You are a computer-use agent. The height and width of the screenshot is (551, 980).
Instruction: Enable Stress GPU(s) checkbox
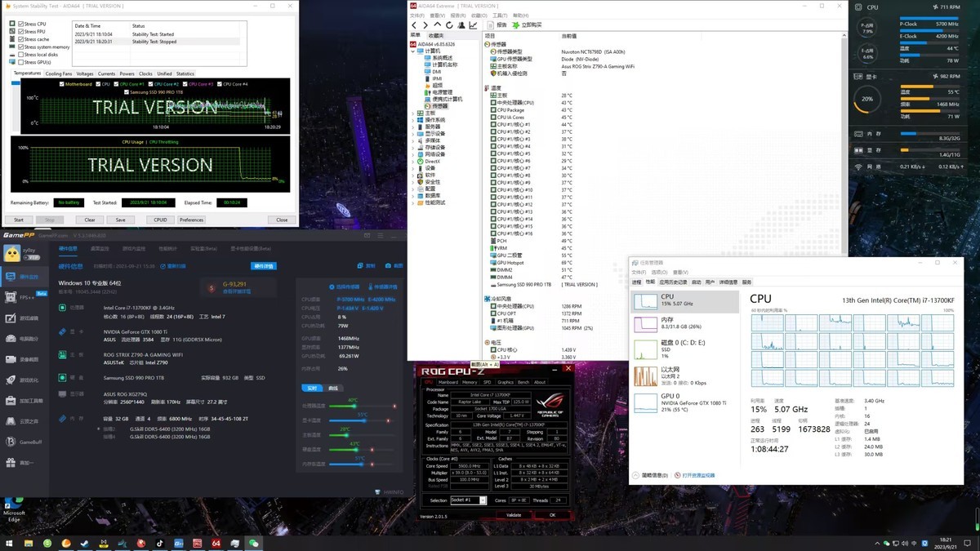click(x=20, y=62)
